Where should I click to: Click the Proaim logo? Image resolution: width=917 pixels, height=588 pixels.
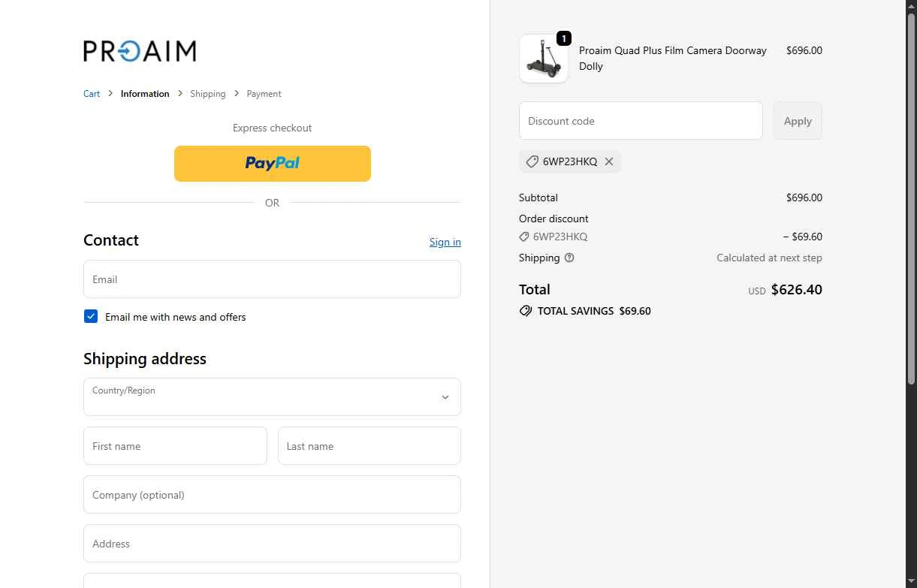(140, 51)
